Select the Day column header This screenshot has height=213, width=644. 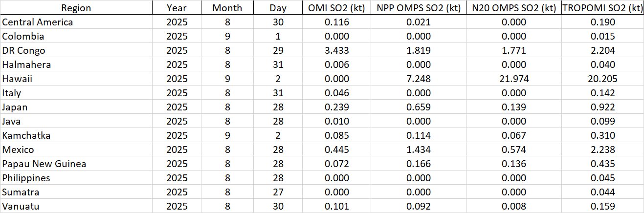pyautogui.click(x=278, y=8)
